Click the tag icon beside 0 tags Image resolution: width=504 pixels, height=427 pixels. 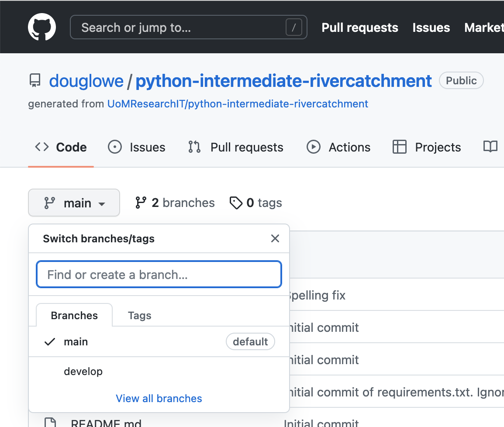tap(236, 203)
